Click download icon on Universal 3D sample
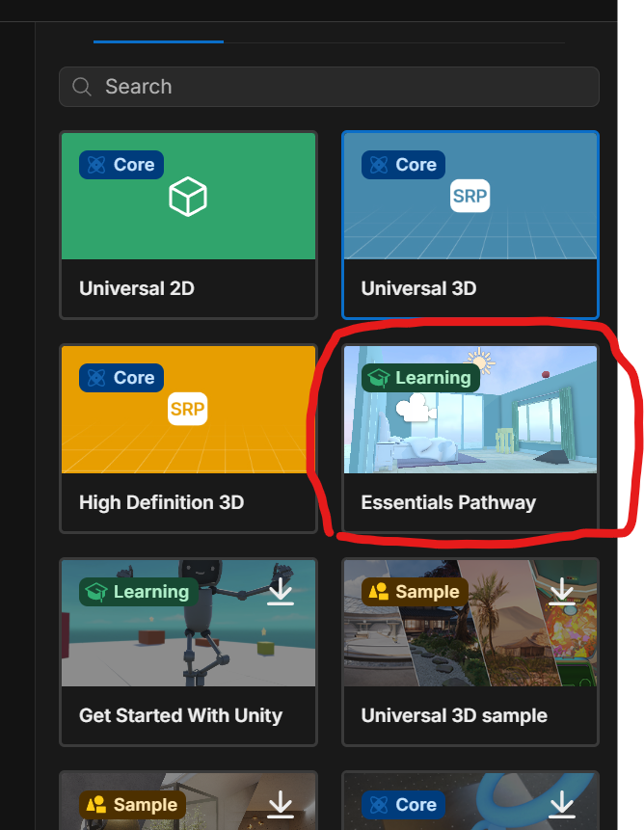Screen dimensions: 644x830 pos(561,591)
